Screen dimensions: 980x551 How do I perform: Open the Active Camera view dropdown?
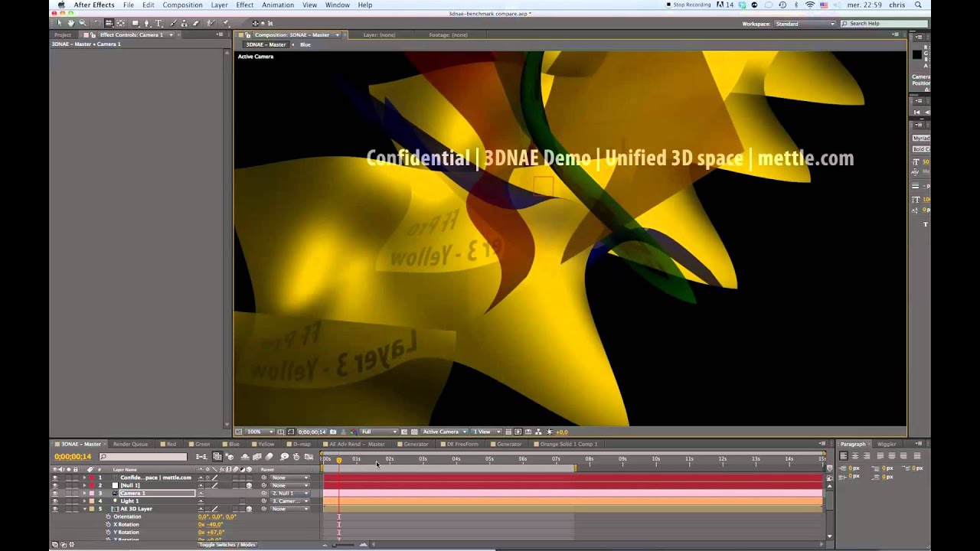click(x=445, y=432)
